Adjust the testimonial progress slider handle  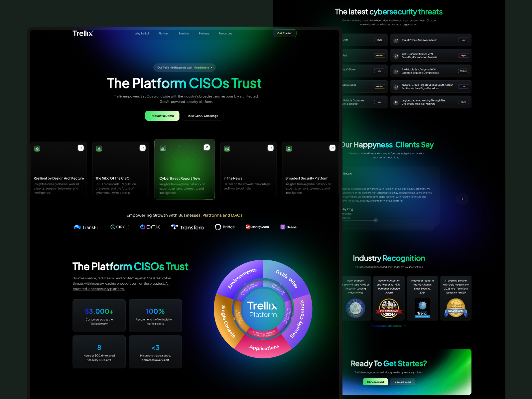coord(376,220)
